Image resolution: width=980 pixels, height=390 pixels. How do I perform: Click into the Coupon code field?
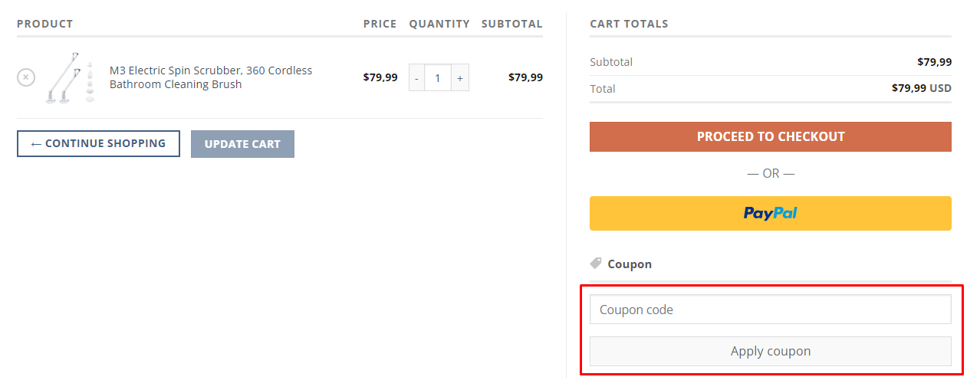[771, 310]
